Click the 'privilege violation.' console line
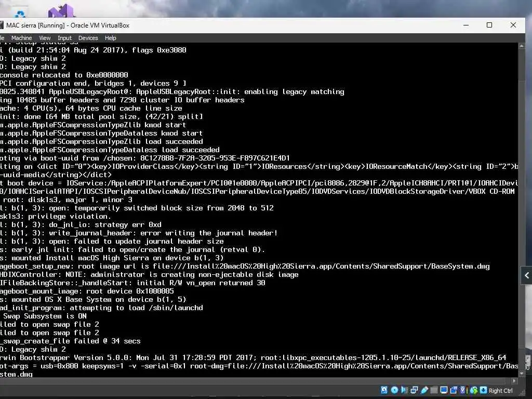The height and width of the screenshot is (399, 532). coord(55,216)
